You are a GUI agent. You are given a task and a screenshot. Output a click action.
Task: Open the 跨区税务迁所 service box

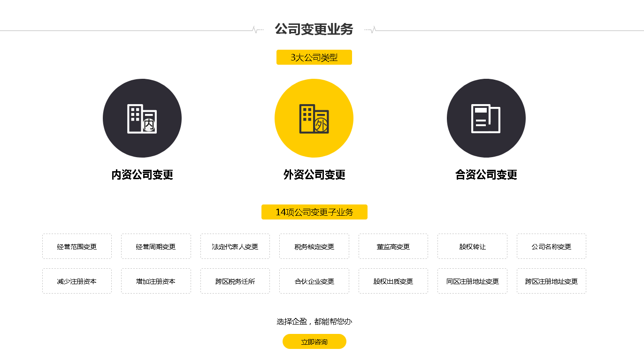point(235,281)
